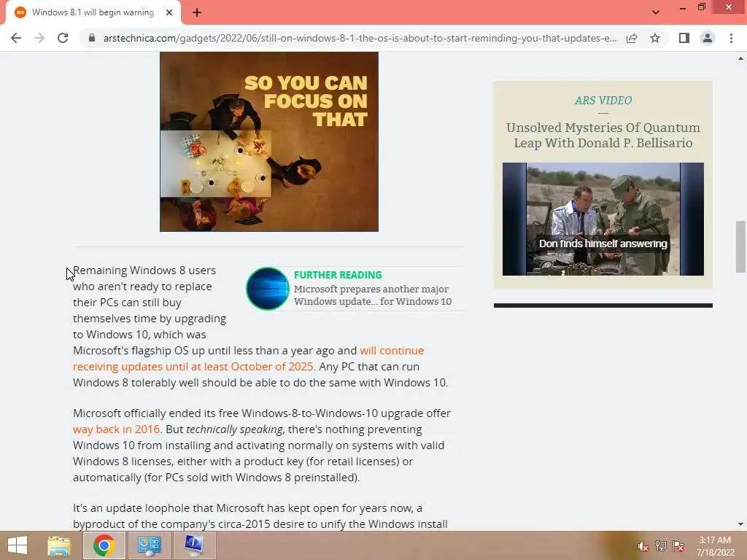Go back using the browser back arrow

click(x=16, y=38)
